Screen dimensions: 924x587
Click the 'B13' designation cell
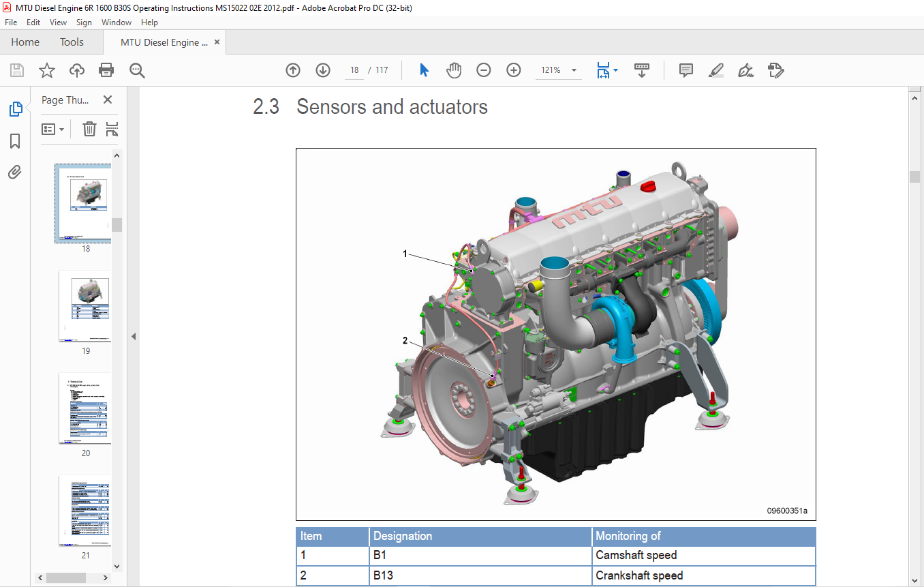click(x=480, y=575)
